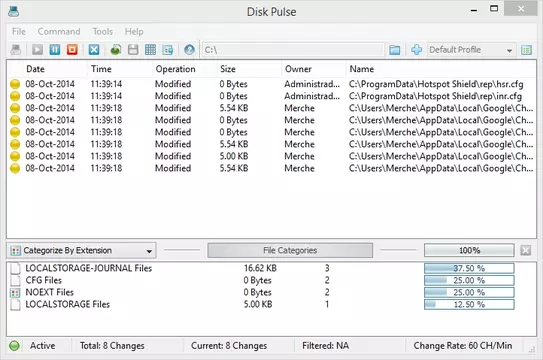Screen dimensions: 543x360
Task: Click the 12.50 % progress bar
Action: pos(469,305)
